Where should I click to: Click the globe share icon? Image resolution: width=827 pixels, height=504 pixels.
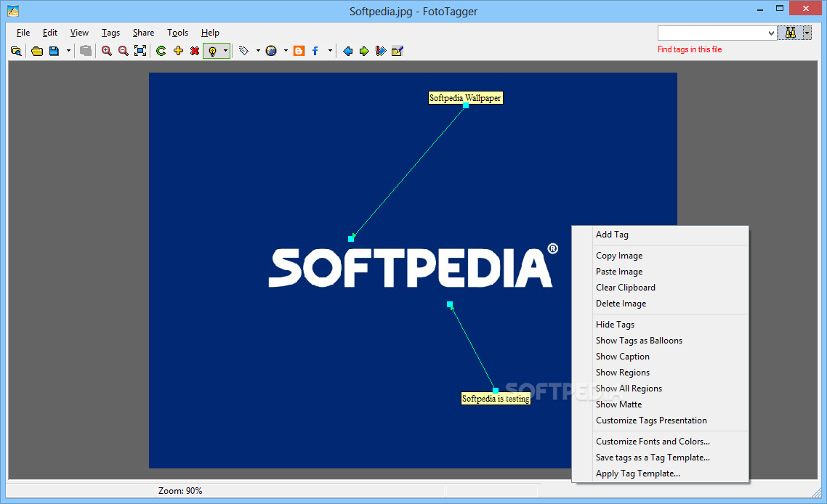click(x=271, y=51)
